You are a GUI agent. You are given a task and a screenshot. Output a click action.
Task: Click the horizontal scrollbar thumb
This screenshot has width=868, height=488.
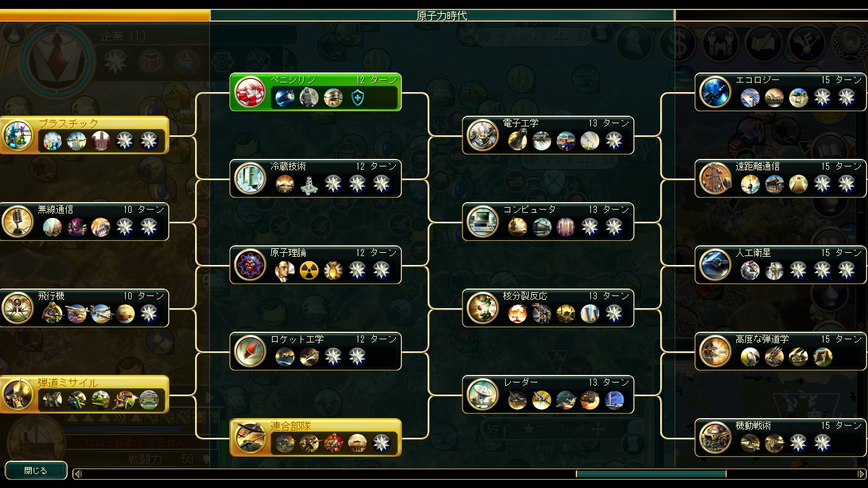coord(651,474)
